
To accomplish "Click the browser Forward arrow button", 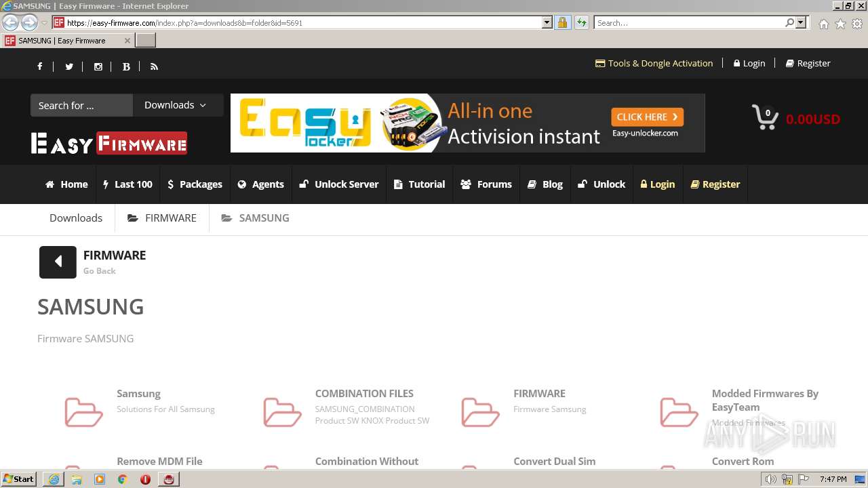I will pyautogui.click(x=29, y=22).
